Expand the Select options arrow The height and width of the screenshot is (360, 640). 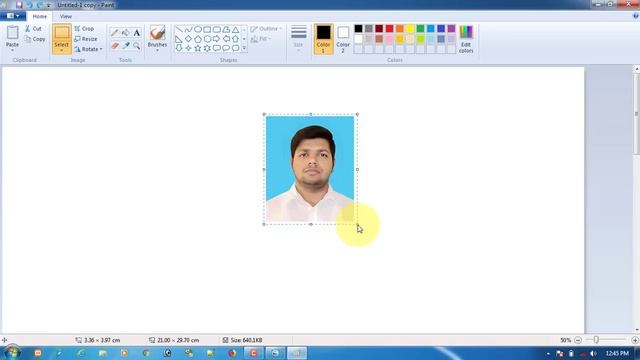coord(62,51)
